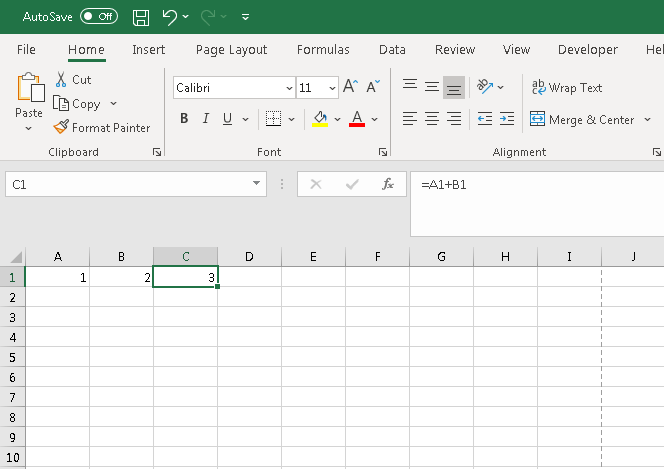Screen dimensions: 664x469
Task: Expand the Borders dropdown arrow
Action: coord(291,119)
